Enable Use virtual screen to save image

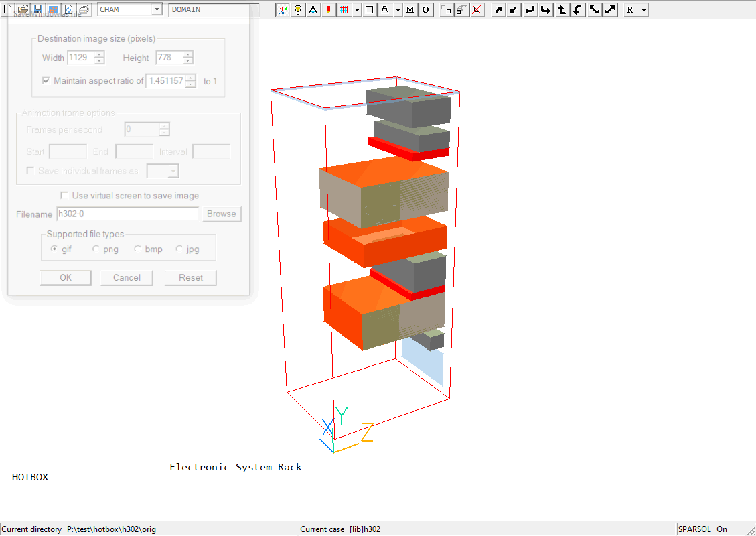coord(64,196)
